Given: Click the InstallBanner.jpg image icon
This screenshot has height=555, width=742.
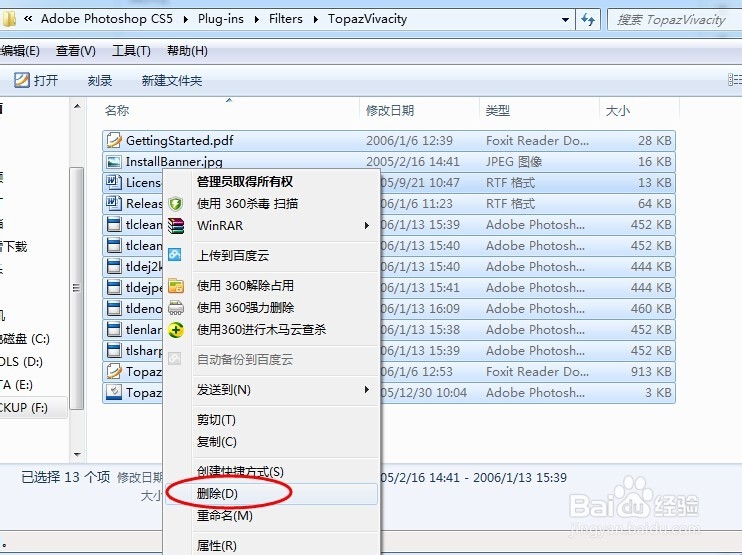Looking at the screenshot, I should [114, 162].
